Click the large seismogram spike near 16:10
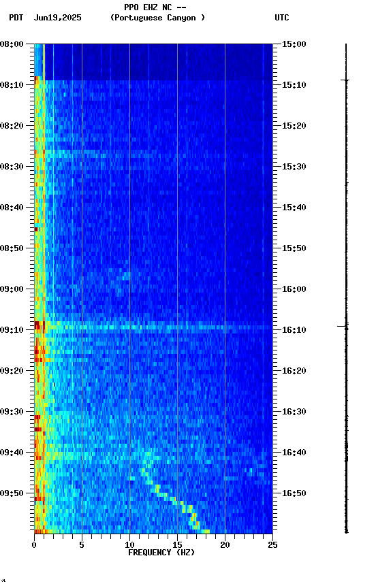The height and width of the screenshot is (588, 376). 343,326
